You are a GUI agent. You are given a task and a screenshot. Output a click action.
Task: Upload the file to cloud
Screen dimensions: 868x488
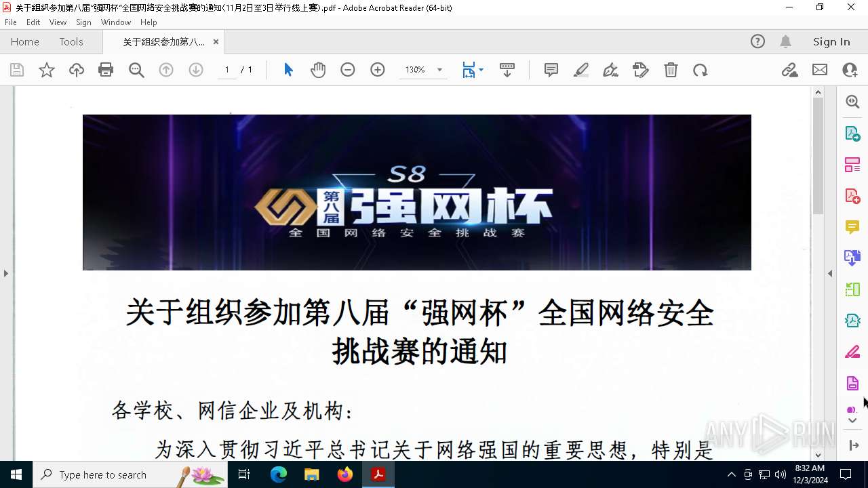point(77,70)
